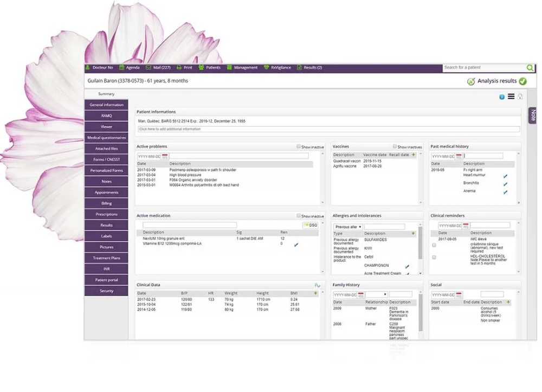
Task: Enable Show inactives for Vaccines
Action: click(395, 146)
